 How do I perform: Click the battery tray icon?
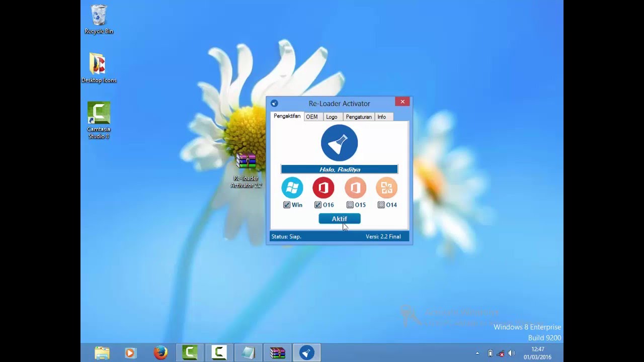490,353
